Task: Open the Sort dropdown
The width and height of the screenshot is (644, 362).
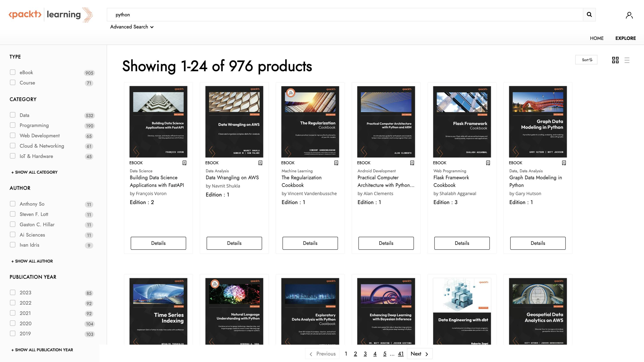Action: pyautogui.click(x=586, y=60)
